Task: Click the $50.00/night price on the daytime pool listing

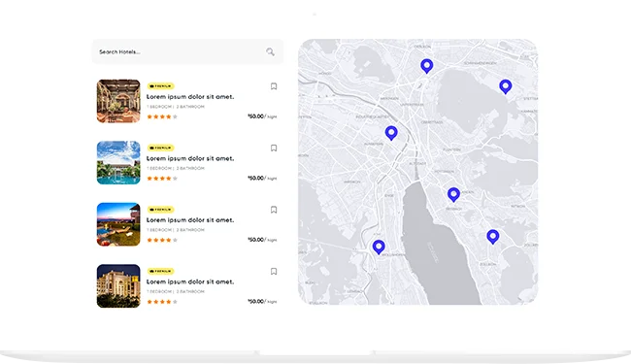Action: coord(262,178)
